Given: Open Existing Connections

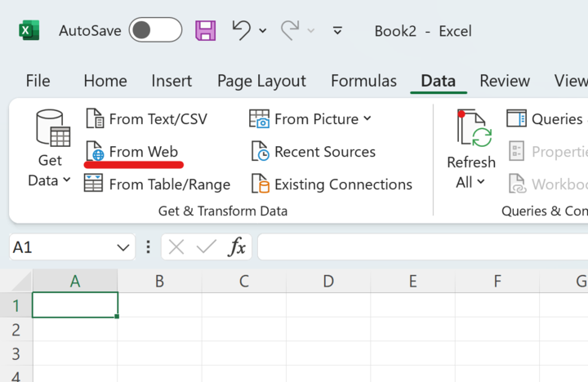Looking at the screenshot, I should 332,184.
